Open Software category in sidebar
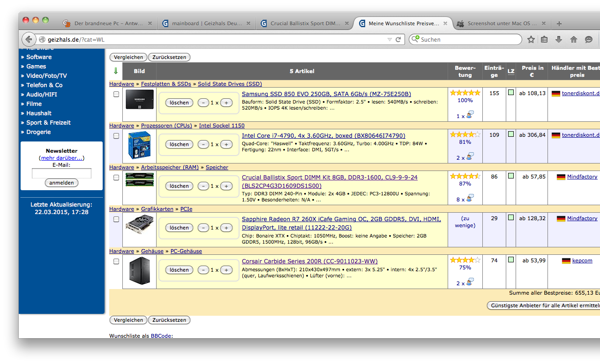This screenshot has width=600, height=364. (x=39, y=57)
